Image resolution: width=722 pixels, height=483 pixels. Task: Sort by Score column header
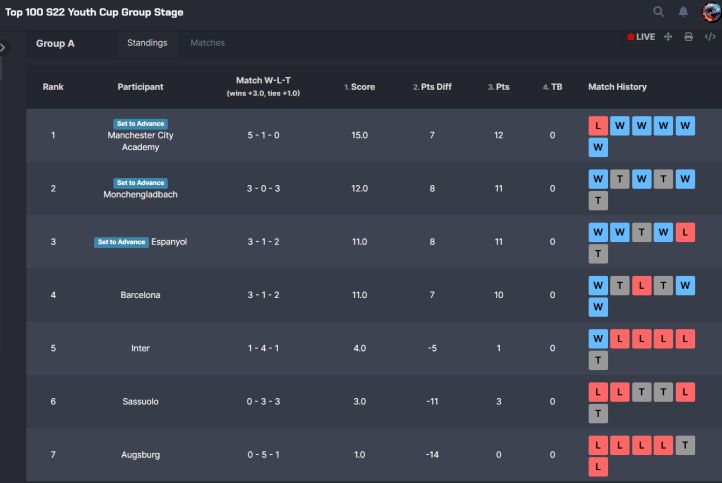pos(362,87)
